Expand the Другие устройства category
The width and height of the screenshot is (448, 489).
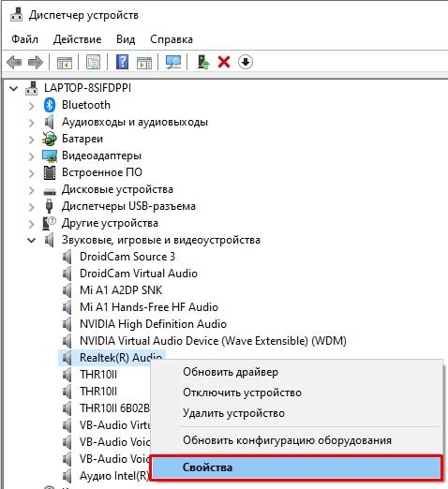tap(32, 224)
